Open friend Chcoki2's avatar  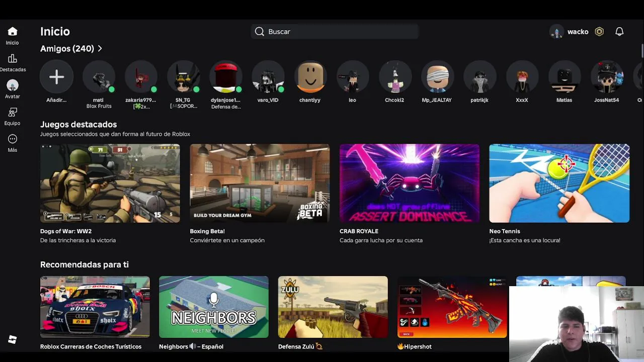[x=394, y=77]
